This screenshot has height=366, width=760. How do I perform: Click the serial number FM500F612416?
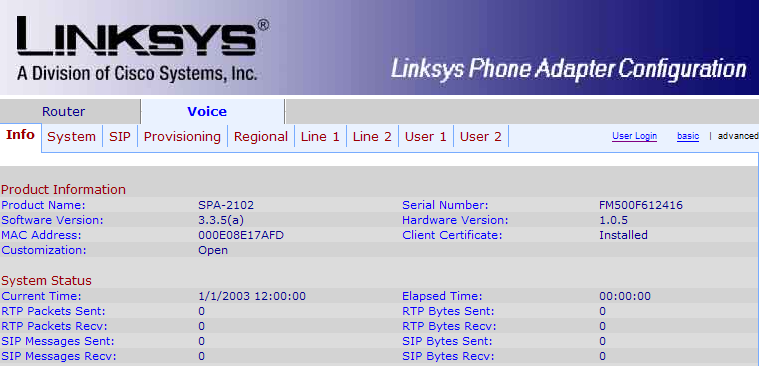pos(641,205)
